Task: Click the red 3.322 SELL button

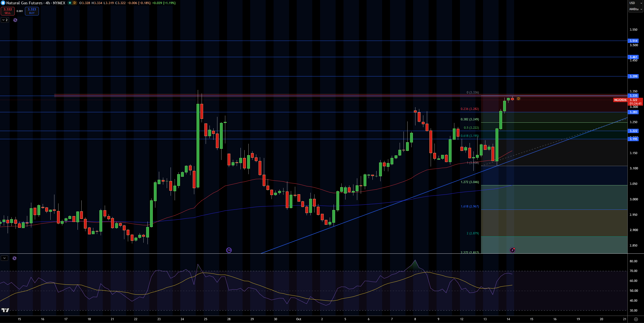Action: click(x=8, y=11)
